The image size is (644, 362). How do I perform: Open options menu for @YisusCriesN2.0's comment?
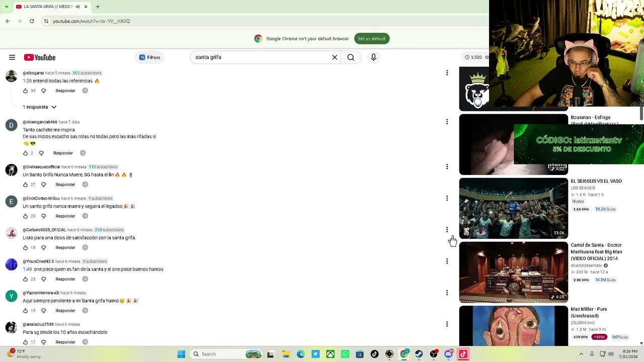[447, 261]
